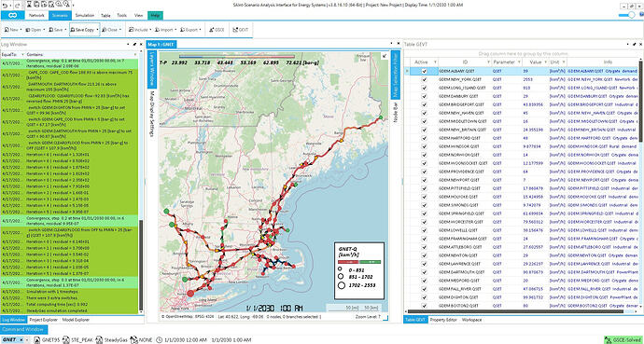Image resolution: width=644 pixels, height=344 pixels.
Task: Open the Close scenario dropdown arrow
Action: [x=120, y=30]
